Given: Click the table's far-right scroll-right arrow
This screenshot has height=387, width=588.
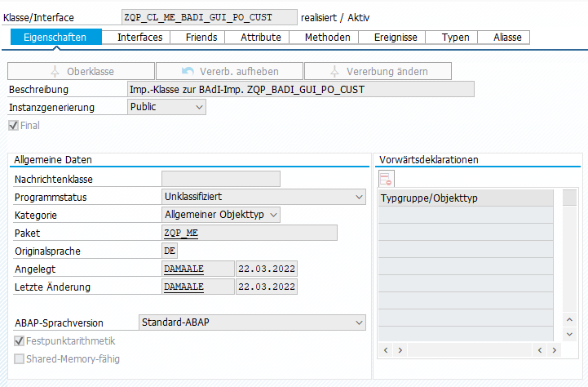Looking at the screenshot, I should (552, 349).
